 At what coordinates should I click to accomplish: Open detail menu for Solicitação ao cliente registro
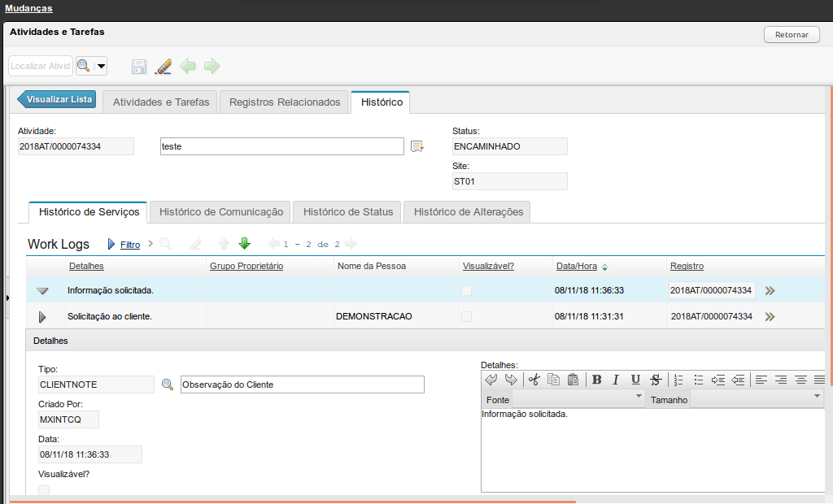coord(770,316)
